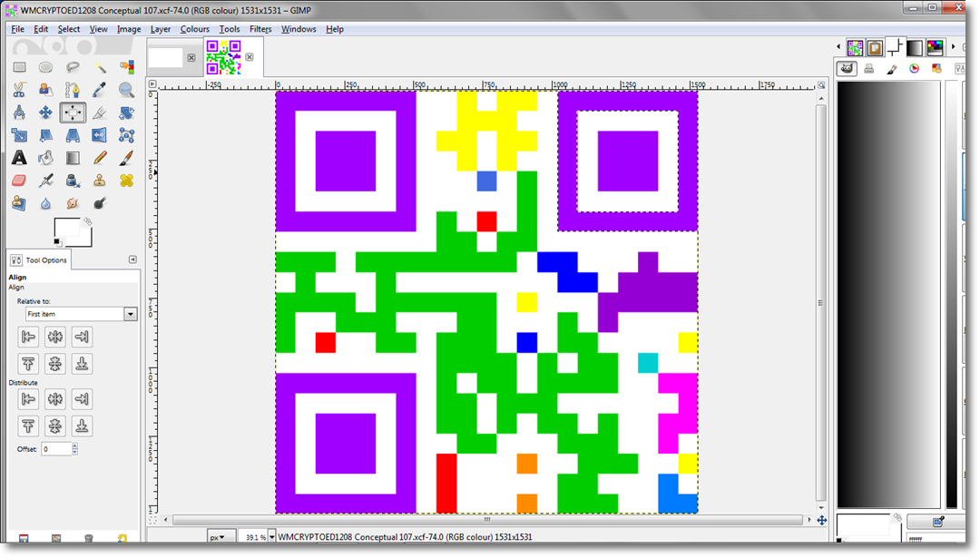Image resolution: width=980 pixels, height=558 pixels.
Task: Open the zoom percentage dropdown arrow
Action: 272,537
